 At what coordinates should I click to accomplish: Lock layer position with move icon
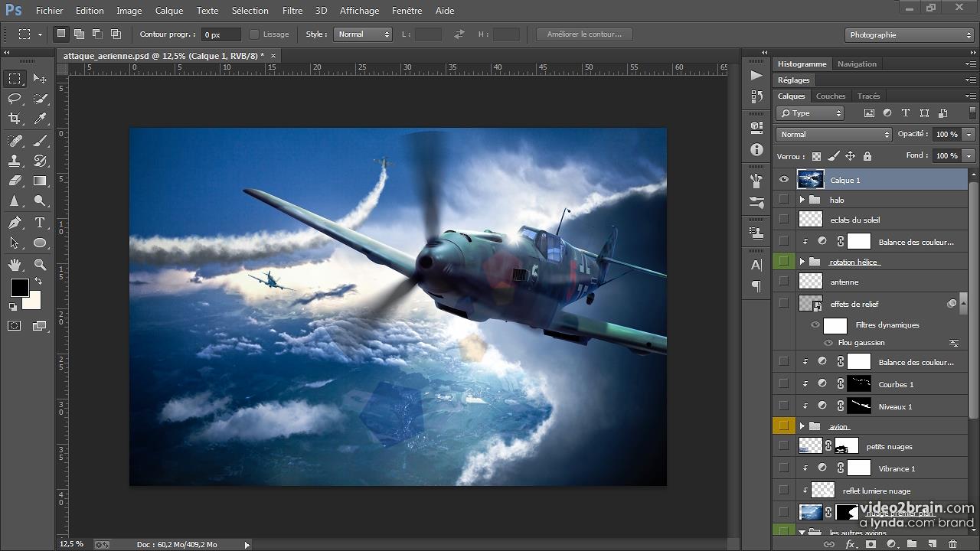(x=850, y=156)
